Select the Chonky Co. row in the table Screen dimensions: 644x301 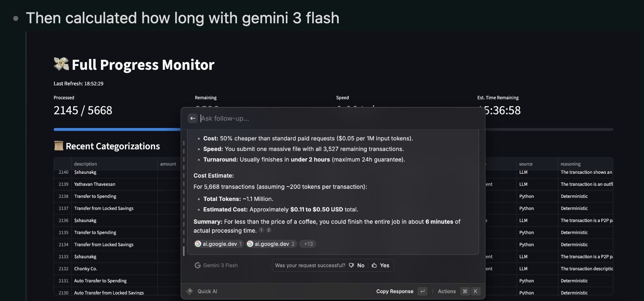(x=85, y=269)
